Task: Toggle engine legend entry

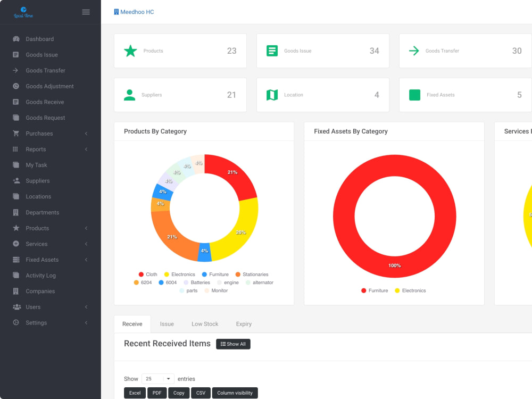Action: click(228, 282)
